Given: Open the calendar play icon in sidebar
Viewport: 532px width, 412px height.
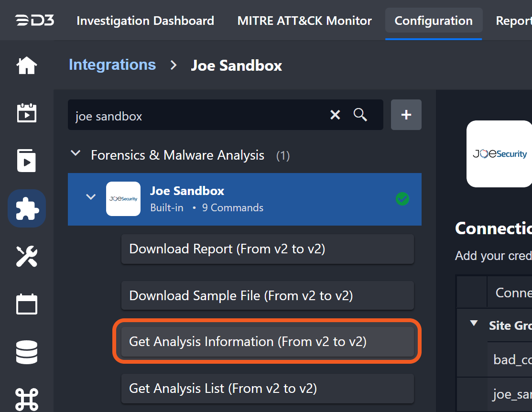Looking at the screenshot, I should (27, 113).
